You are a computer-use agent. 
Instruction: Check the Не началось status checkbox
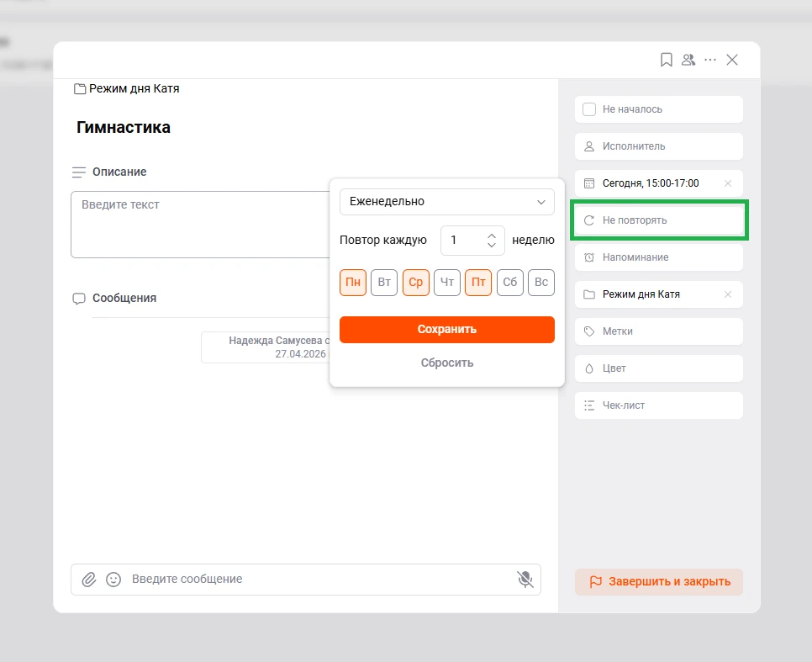click(x=589, y=109)
